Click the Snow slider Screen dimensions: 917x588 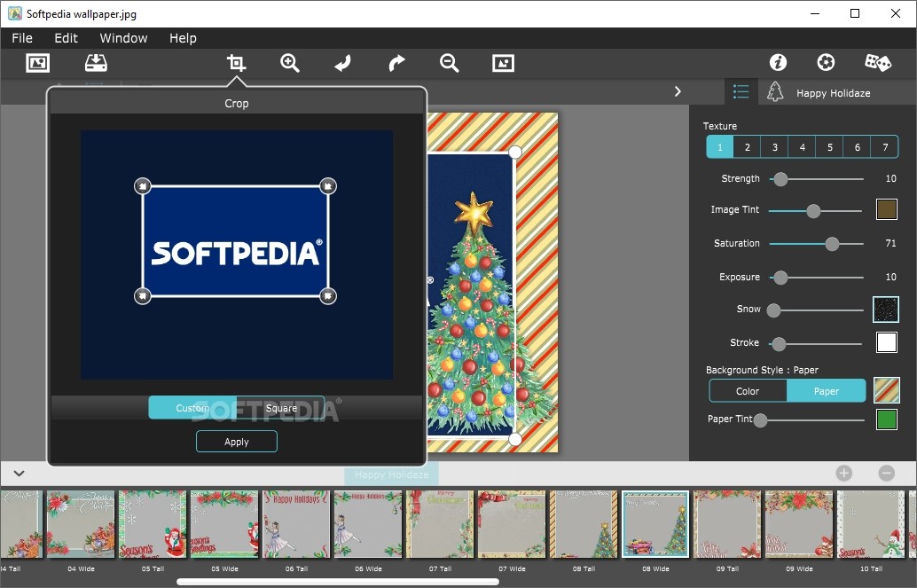(x=815, y=310)
